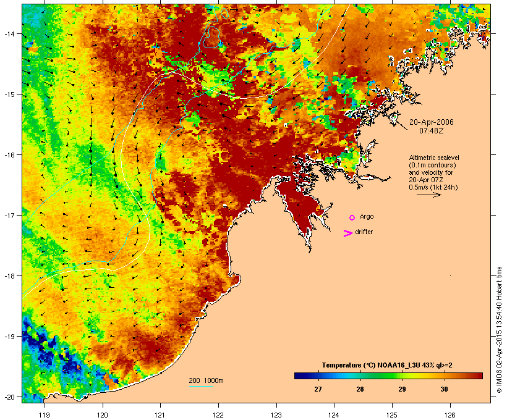Click the '200 1000m' depth label
The height and width of the screenshot is (420, 507).
coord(206,380)
